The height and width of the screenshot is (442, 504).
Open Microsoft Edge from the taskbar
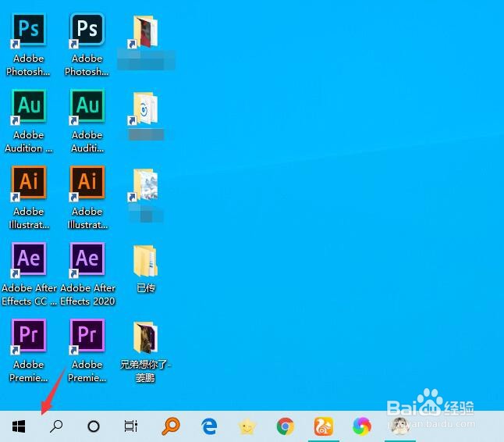click(x=209, y=426)
